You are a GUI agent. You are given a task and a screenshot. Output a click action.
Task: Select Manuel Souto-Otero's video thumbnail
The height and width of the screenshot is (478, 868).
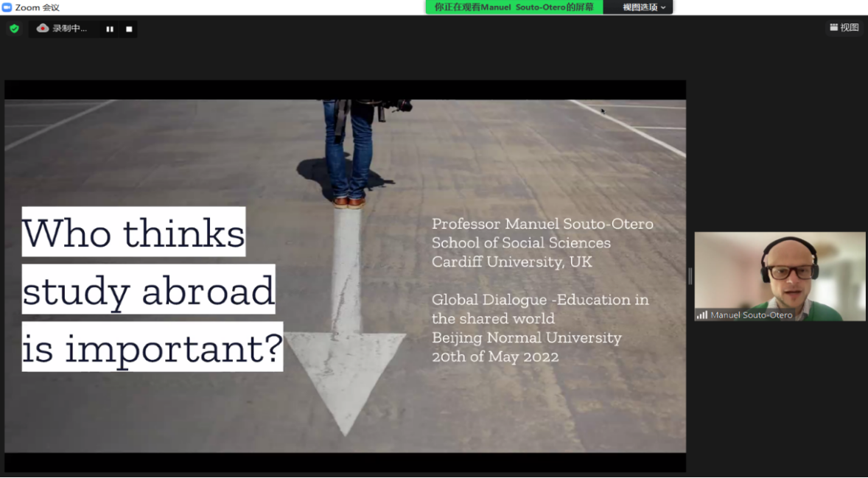pos(780,276)
